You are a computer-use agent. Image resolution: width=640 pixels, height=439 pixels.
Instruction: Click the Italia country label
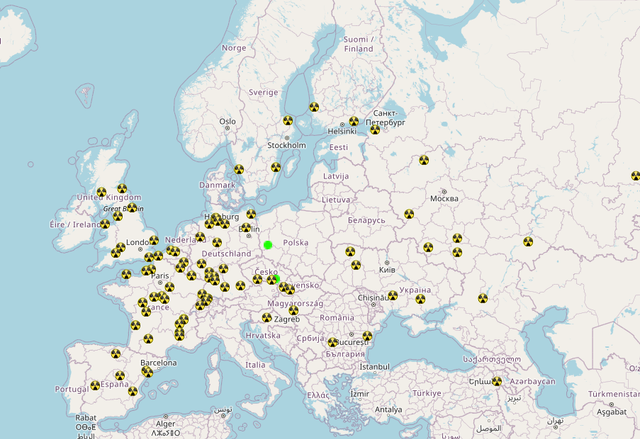click(x=255, y=365)
